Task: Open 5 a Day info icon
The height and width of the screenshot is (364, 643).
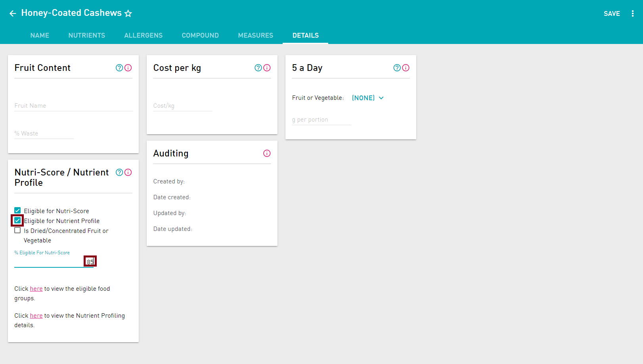Action: tap(406, 68)
